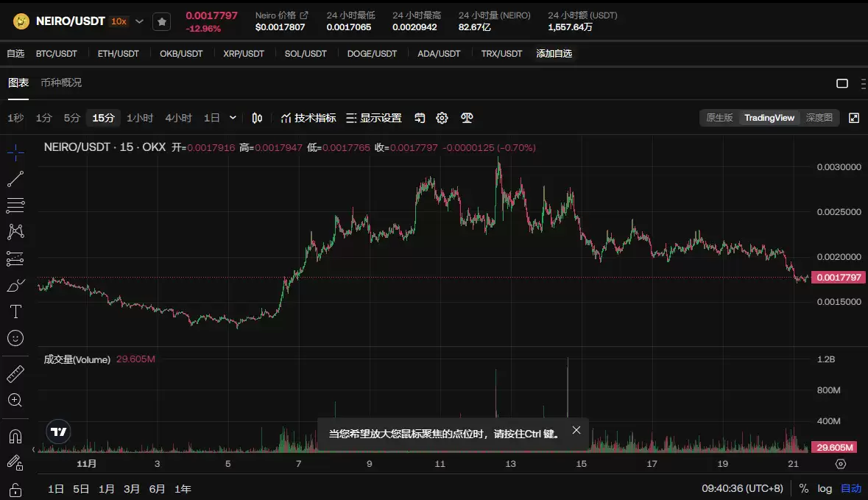868x500 pixels.
Task: Select the XABCD pattern tool
Action: [15, 231]
